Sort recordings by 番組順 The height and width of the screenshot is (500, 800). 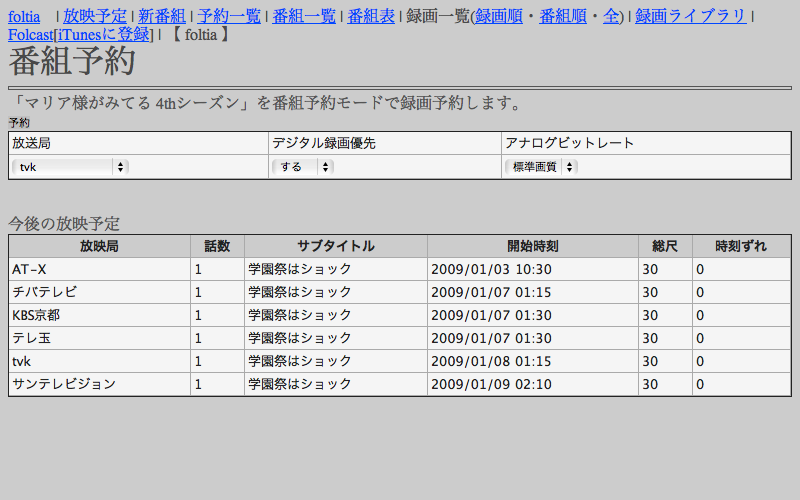pos(563,16)
